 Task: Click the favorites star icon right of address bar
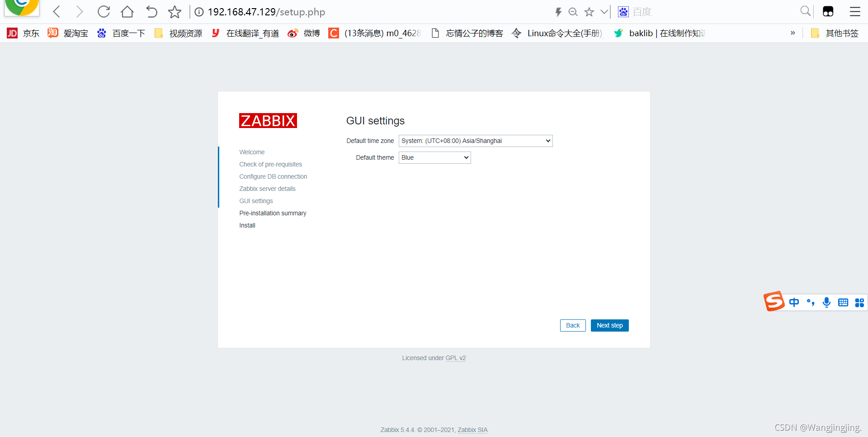(x=589, y=12)
